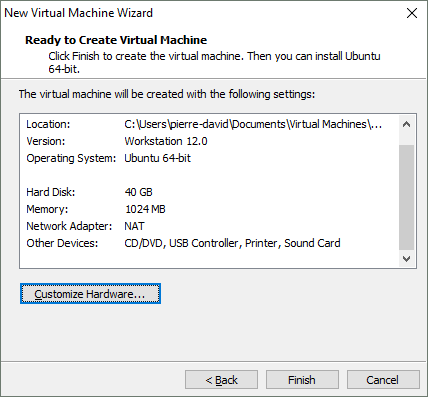Select the NAT network value
This screenshot has height=397, width=428.
(134, 226)
